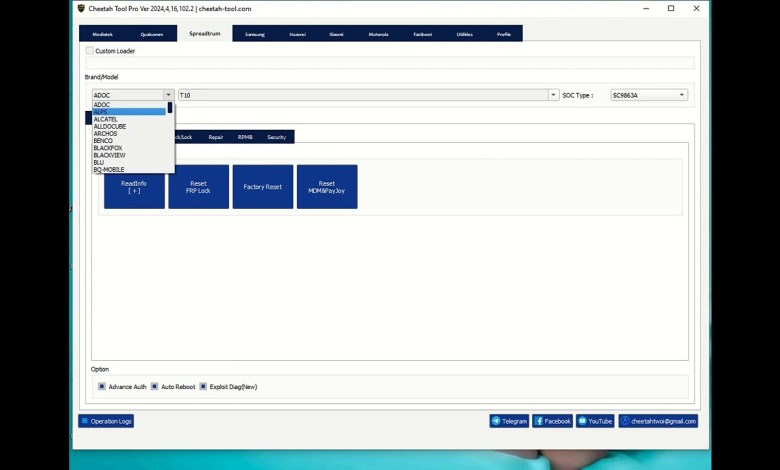Click the Reset FRP Lock button

click(198, 187)
